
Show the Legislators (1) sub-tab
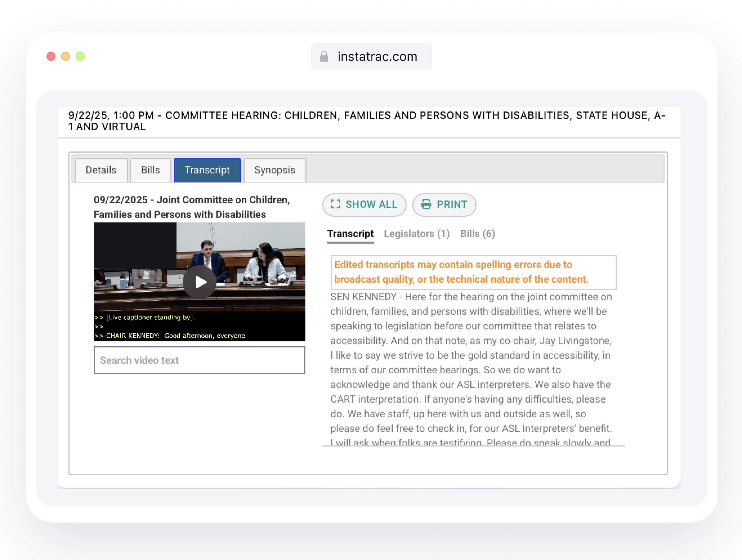[417, 233]
